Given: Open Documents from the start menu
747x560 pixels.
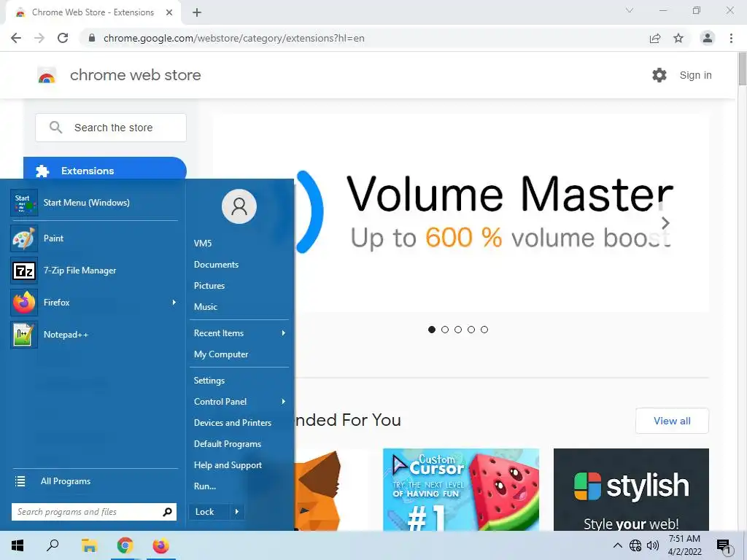Looking at the screenshot, I should coord(216,265).
